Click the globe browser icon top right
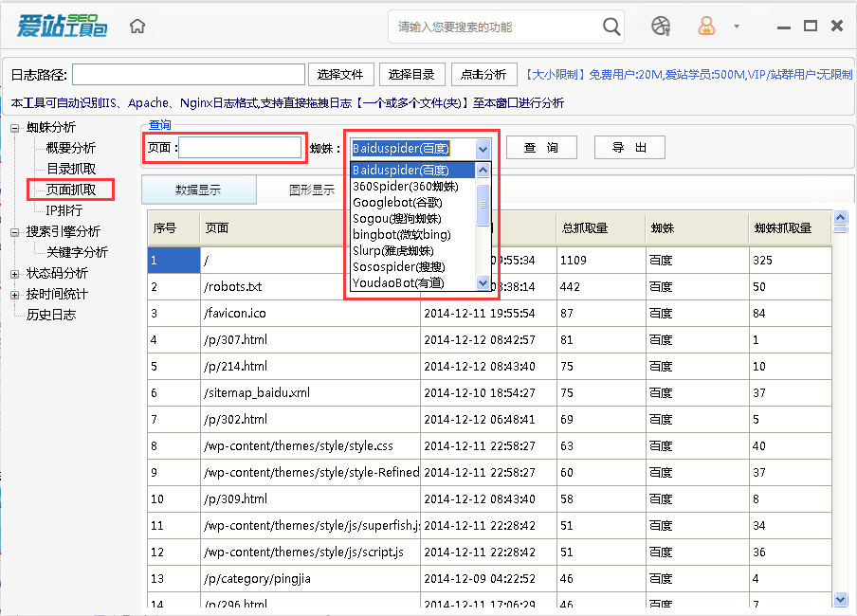The image size is (857, 616). coord(661,26)
